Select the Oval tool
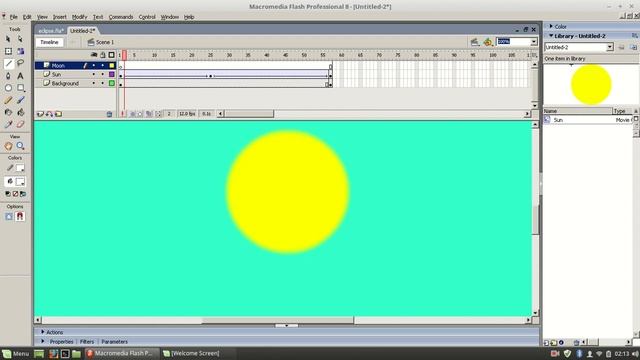This screenshot has height=360, width=640. click(8, 88)
